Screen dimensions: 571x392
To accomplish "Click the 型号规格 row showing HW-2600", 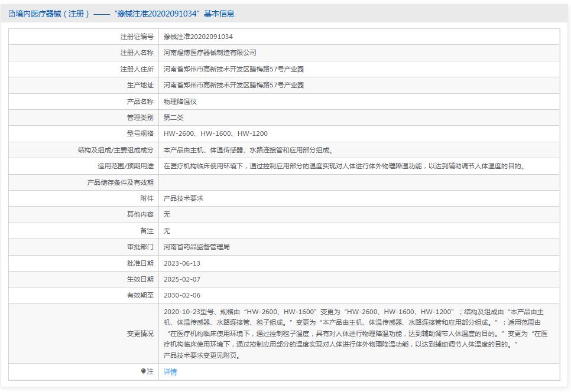I will pos(215,133).
